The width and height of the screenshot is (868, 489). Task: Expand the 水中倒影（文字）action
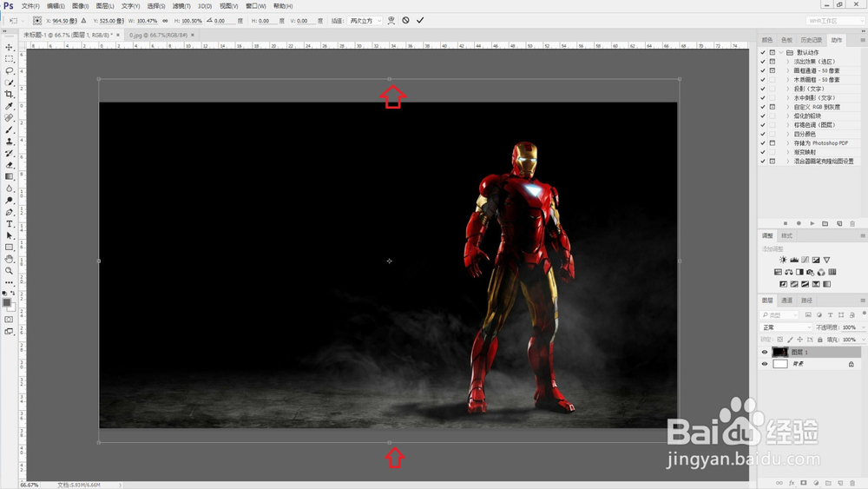click(x=788, y=98)
